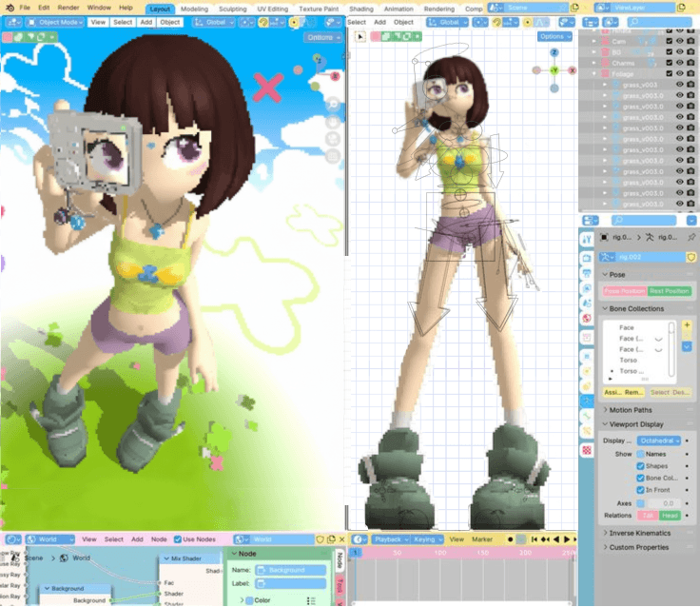
Task: Switch to the Modeling workspace tab
Action: [x=194, y=9]
